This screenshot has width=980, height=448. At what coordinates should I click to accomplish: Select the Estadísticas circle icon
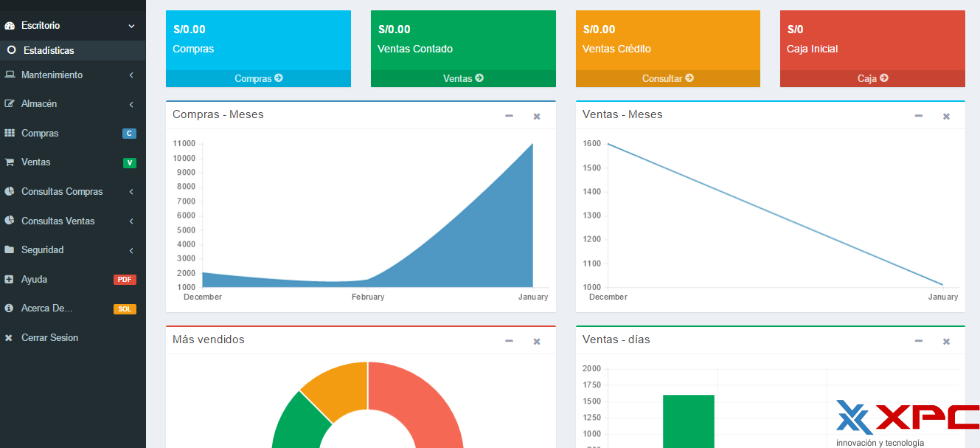(11, 50)
